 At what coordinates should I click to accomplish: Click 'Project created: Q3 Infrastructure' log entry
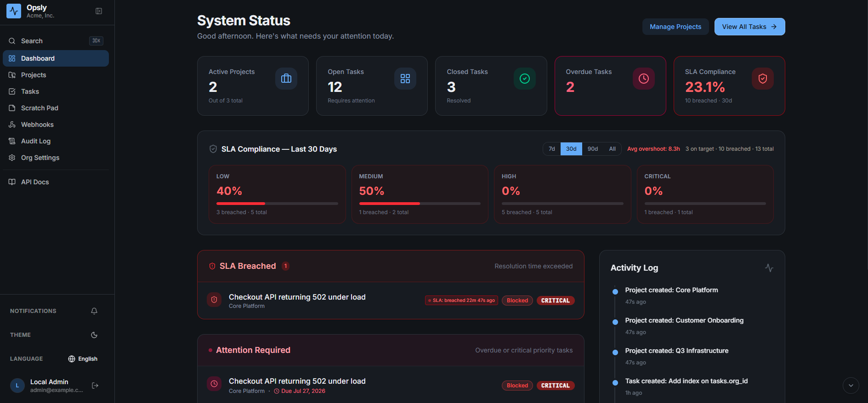[x=677, y=351]
